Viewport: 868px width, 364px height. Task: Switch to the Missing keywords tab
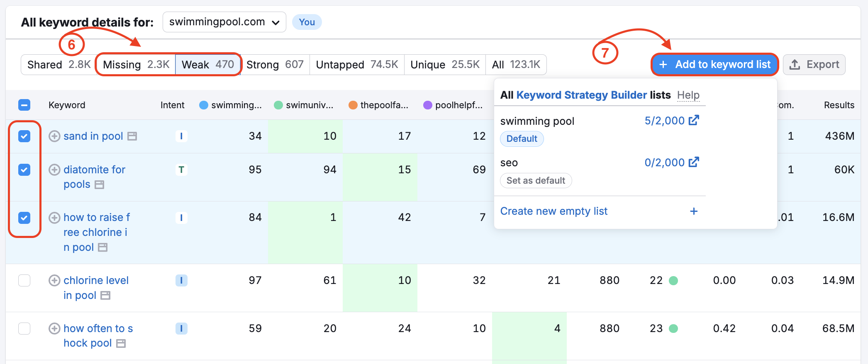[136, 65]
